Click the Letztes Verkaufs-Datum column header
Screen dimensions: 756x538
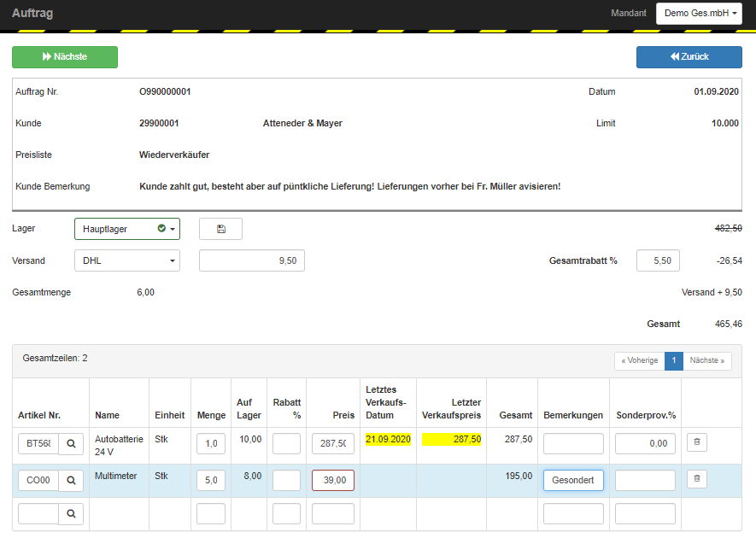[x=386, y=402]
